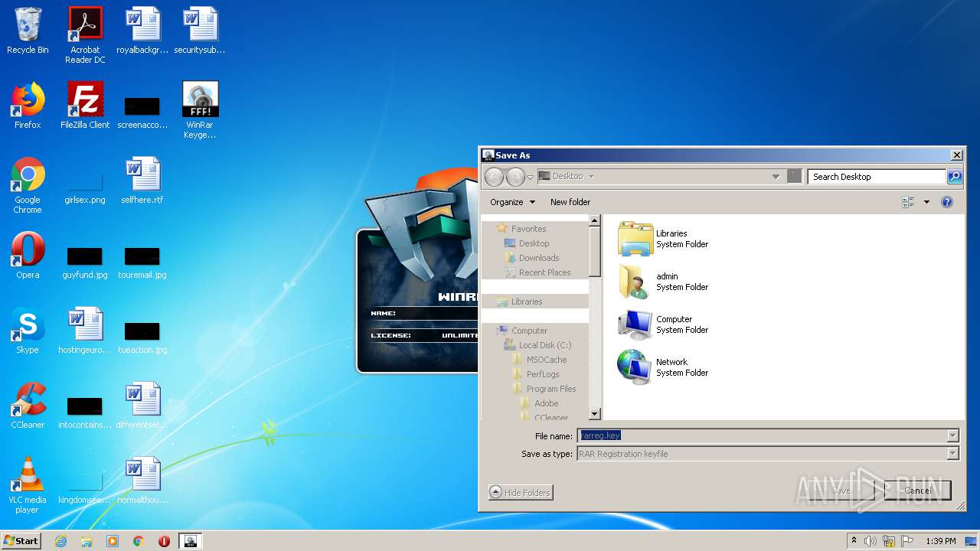Image resolution: width=980 pixels, height=551 pixels.
Task: Select the hostingeuro... document icon
Action: 85,331
